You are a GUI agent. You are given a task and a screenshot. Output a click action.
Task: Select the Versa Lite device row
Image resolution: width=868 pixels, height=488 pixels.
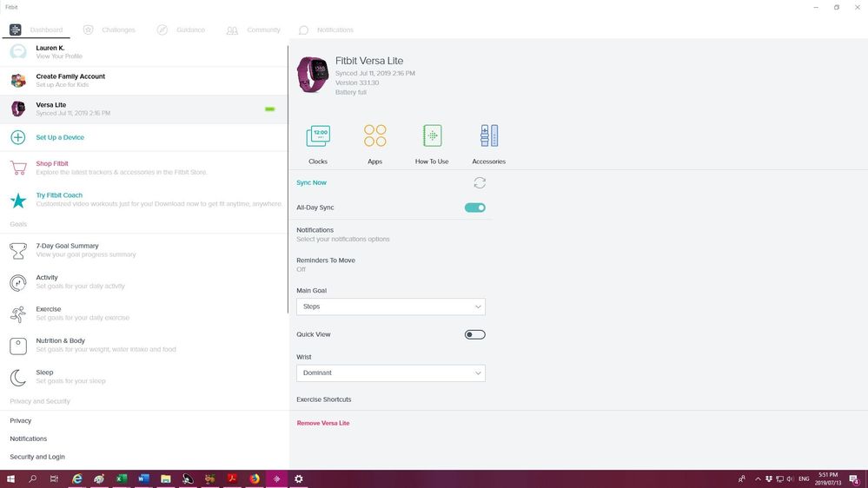coord(143,109)
